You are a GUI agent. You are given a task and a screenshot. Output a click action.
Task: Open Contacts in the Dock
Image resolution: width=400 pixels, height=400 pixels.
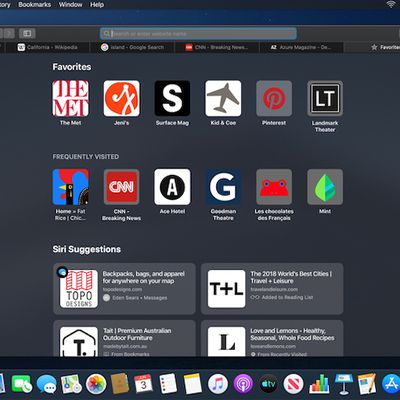[120, 384]
